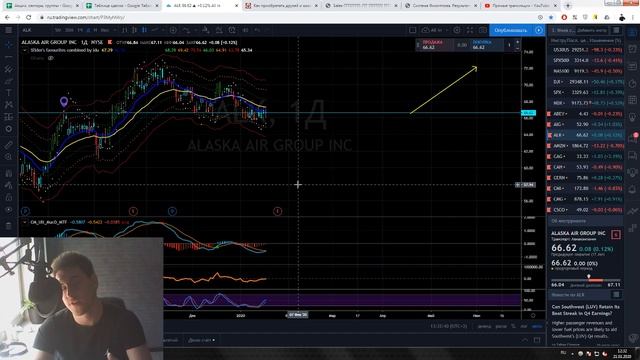This screenshot has height=360, width=640.
Task: Click the ALK symbol search field
Action: click(35, 30)
